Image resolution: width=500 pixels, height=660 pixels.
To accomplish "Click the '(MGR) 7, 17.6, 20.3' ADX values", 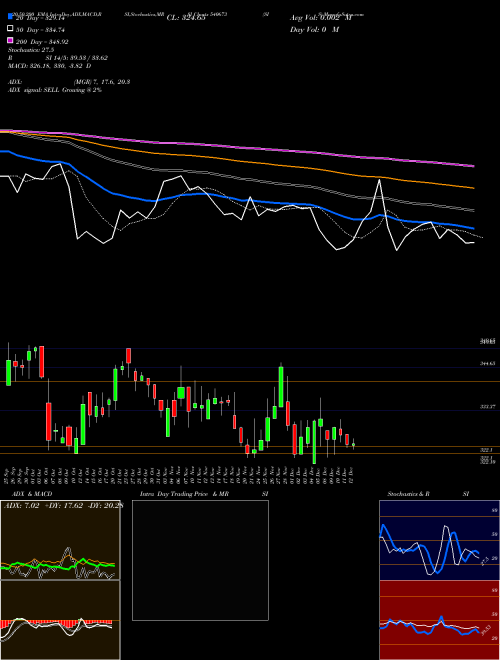I will tap(101, 82).
